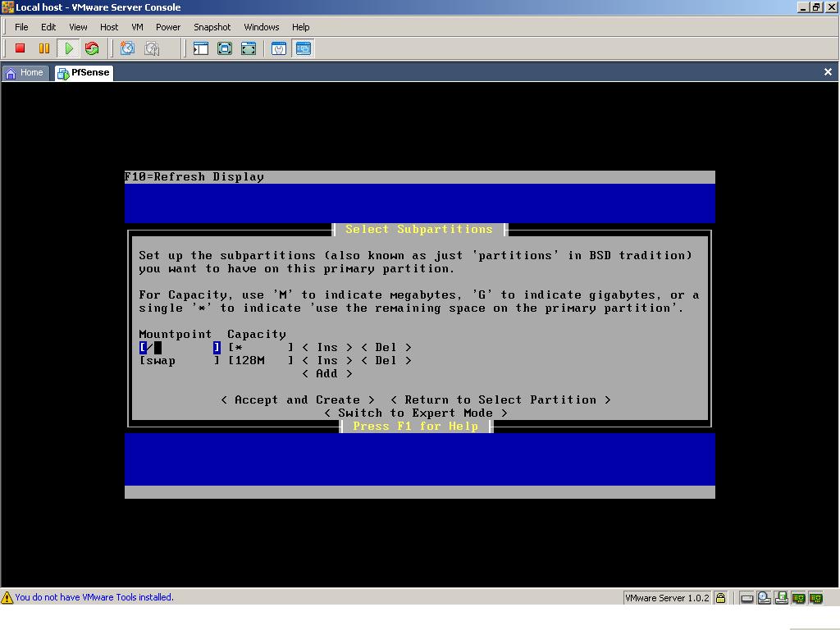Screen dimensions: 840x630
Task: Revert to snapshot icon
Action: [152, 48]
